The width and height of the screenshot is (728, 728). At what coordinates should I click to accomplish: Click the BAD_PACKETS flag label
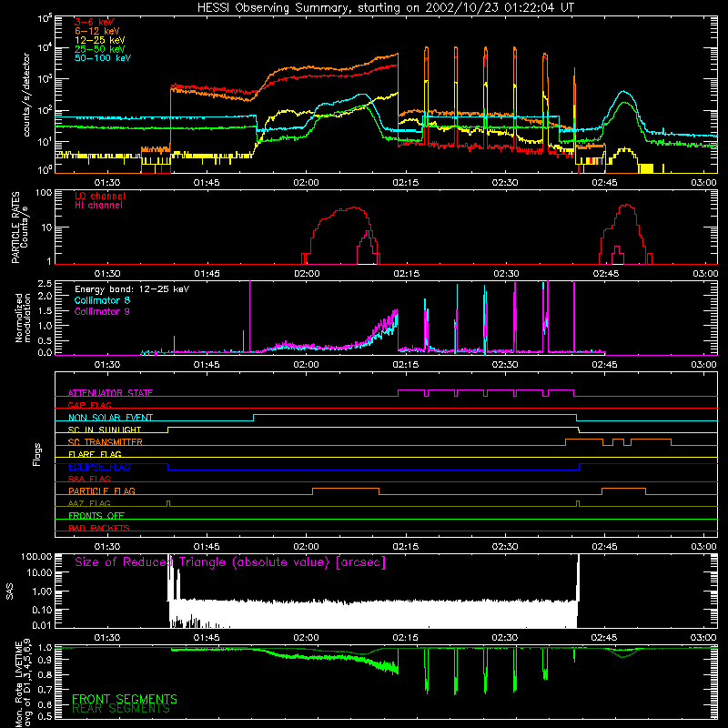click(x=99, y=528)
